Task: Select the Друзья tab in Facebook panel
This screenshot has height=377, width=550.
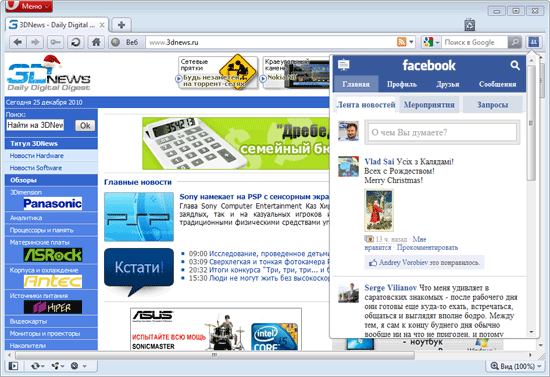Action: tap(448, 84)
